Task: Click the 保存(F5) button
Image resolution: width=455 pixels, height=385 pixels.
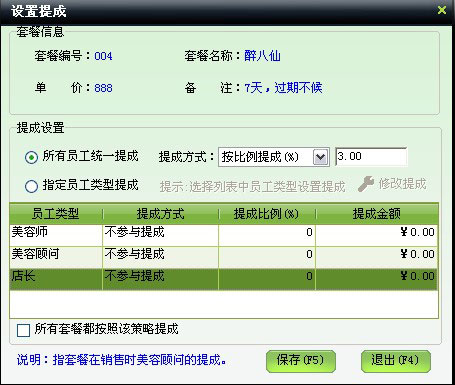Action: 300,361
